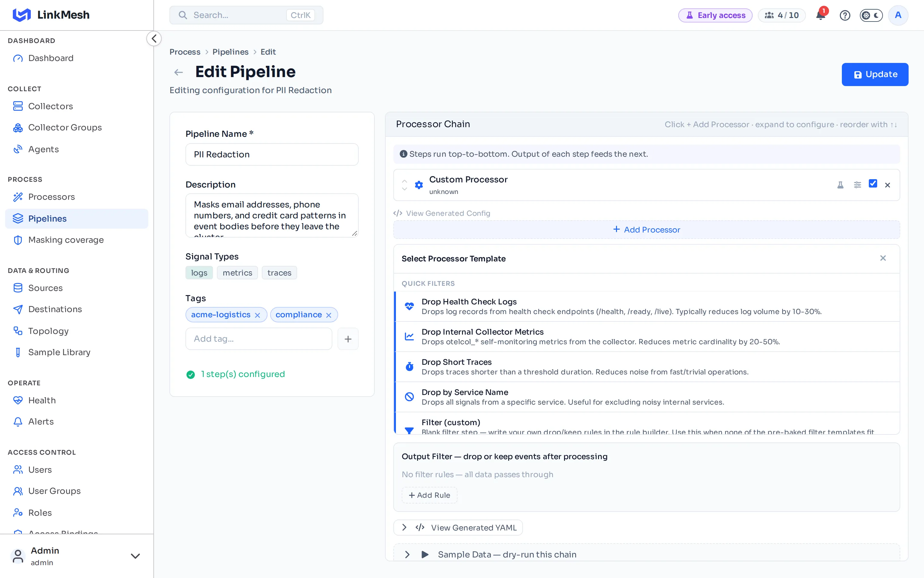Go back using the left arrow
Screen dimensions: 924x578
[178, 72]
